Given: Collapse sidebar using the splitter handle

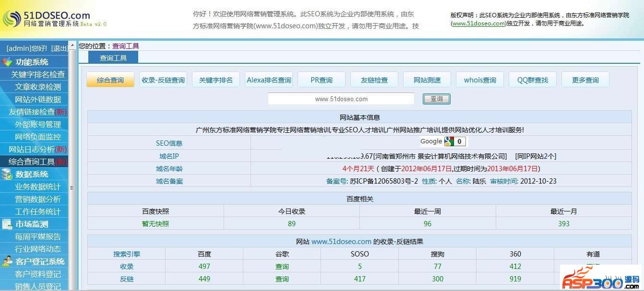Looking at the screenshot, I should pos(72,187).
